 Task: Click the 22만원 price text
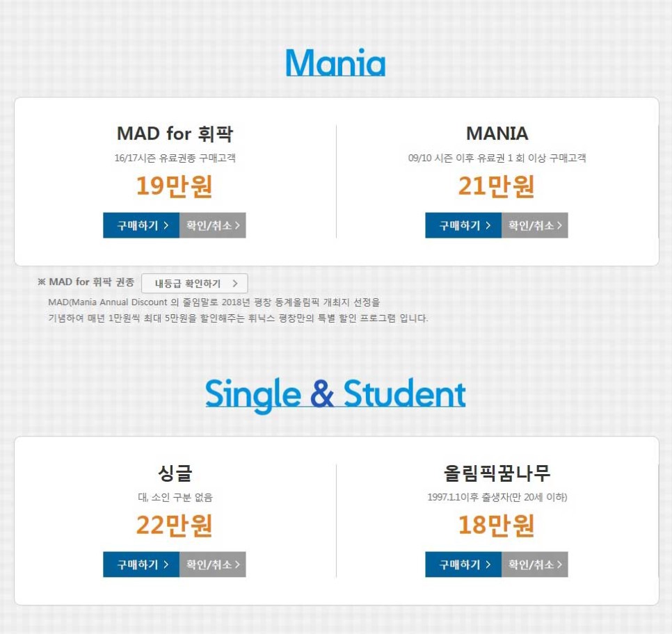175,525
